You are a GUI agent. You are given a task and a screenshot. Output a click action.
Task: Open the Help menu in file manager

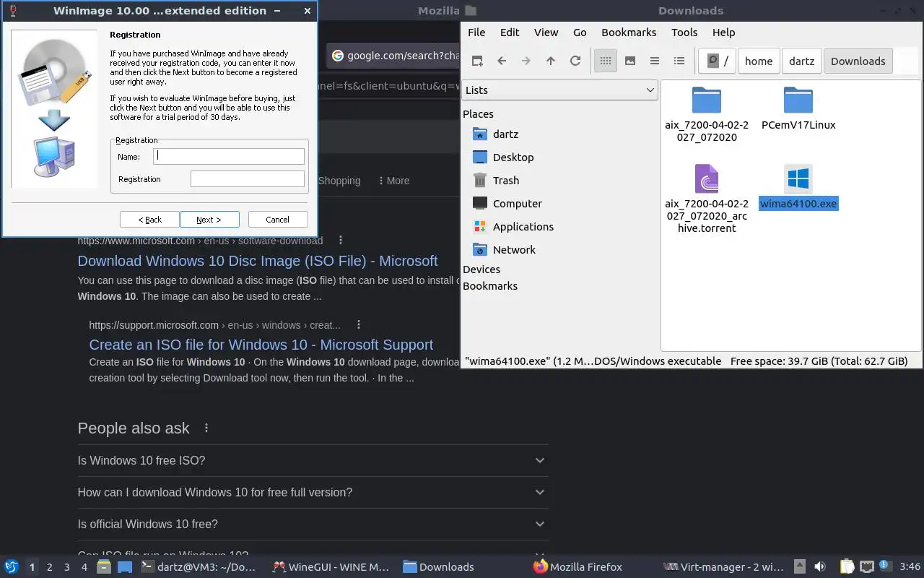723,32
